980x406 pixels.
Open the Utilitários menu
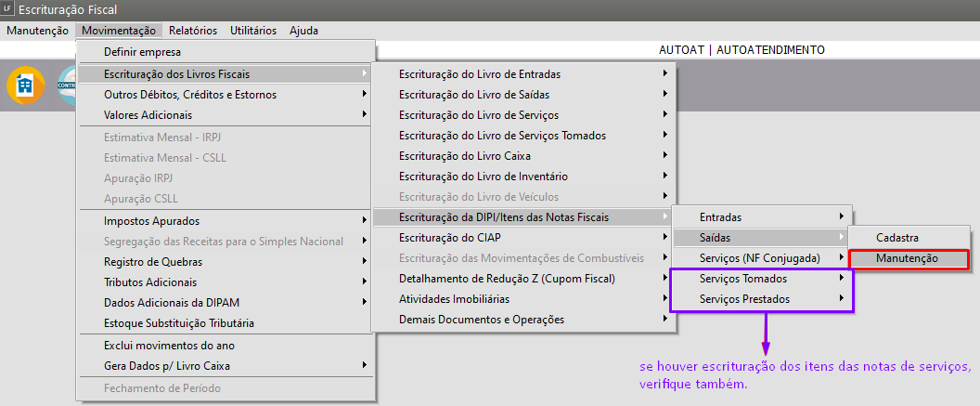(252, 30)
